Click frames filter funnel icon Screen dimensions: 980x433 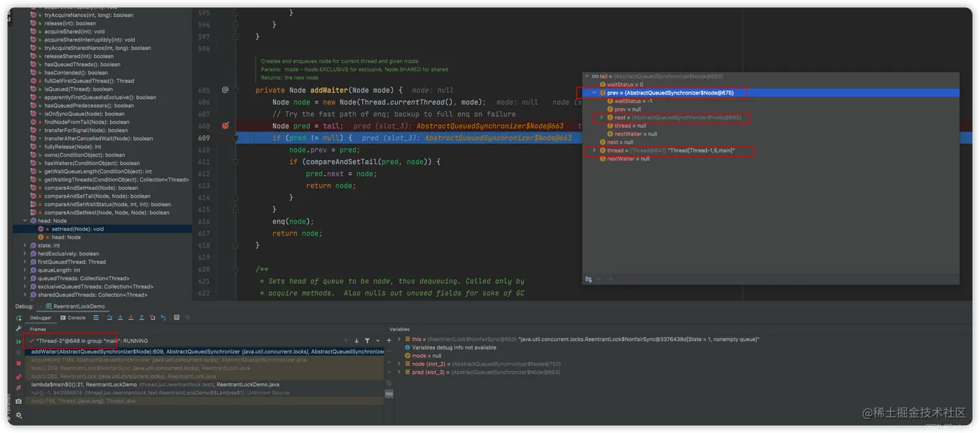367,341
